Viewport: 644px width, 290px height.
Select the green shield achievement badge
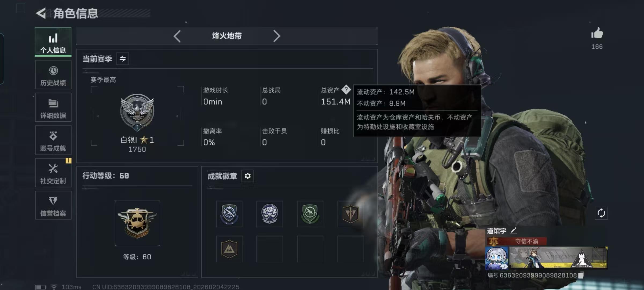tap(310, 214)
